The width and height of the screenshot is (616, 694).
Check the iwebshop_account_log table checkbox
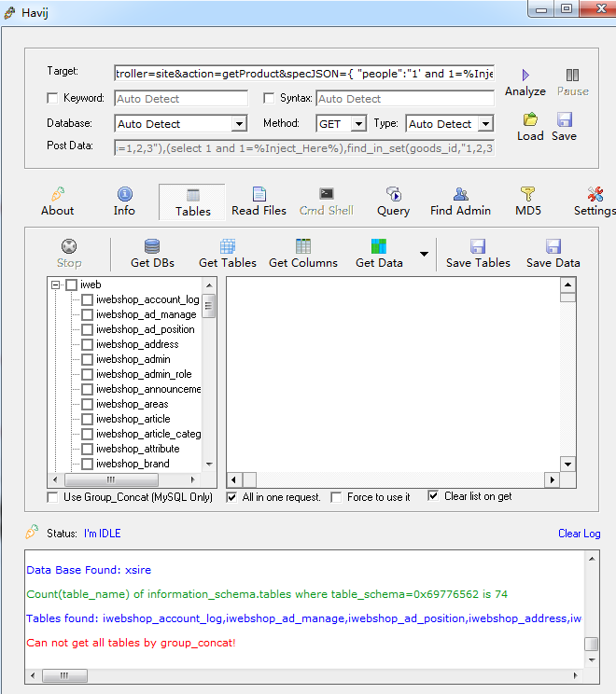pos(87,299)
